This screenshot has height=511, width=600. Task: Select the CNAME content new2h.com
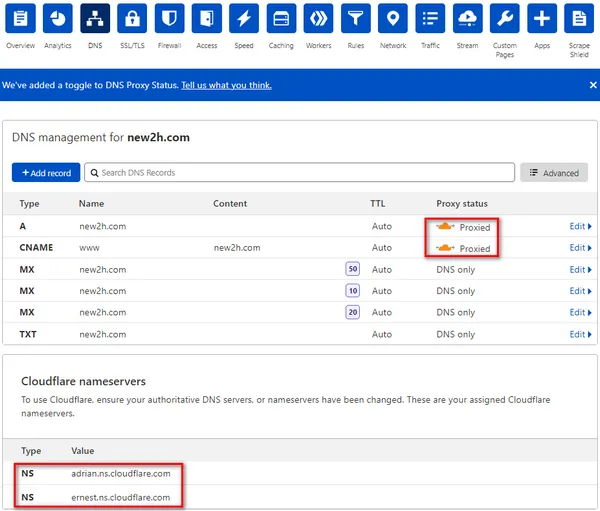point(237,248)
